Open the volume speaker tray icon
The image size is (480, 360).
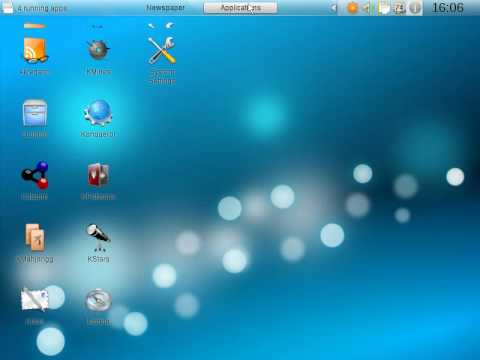pyautogui.click(x=367, y=8)
